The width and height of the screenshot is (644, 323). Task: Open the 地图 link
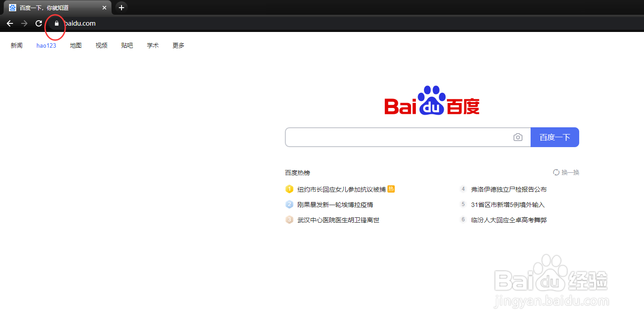tap(76, 45)
